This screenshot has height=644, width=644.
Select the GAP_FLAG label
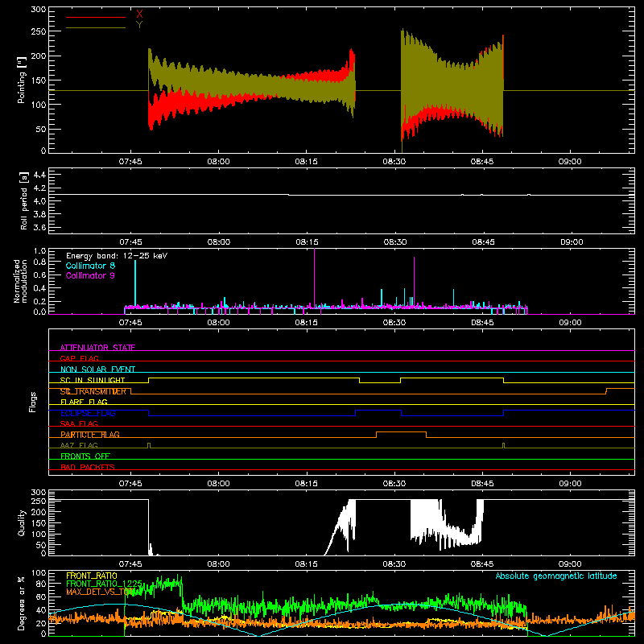pos(79,358)
